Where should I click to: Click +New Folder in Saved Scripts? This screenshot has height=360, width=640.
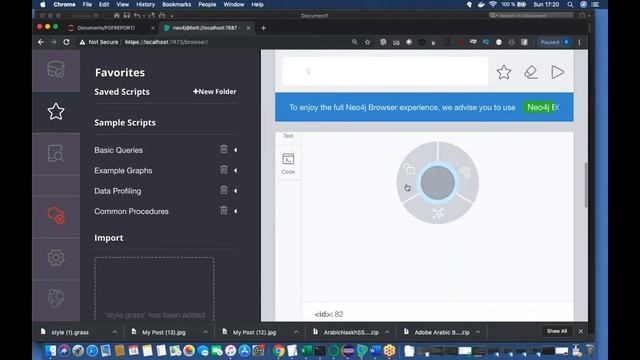click(215, 92)
